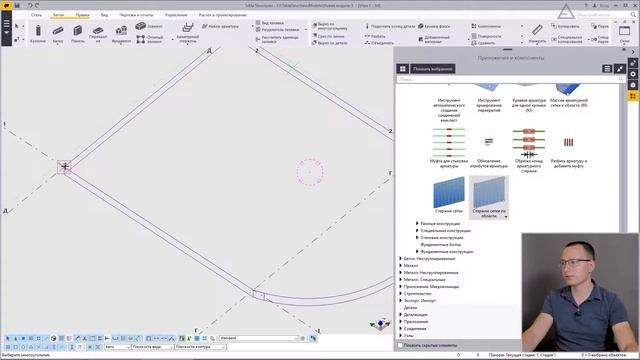Click the Save icon in the title bar
The image size is (640, 360).
coord(17,5)
